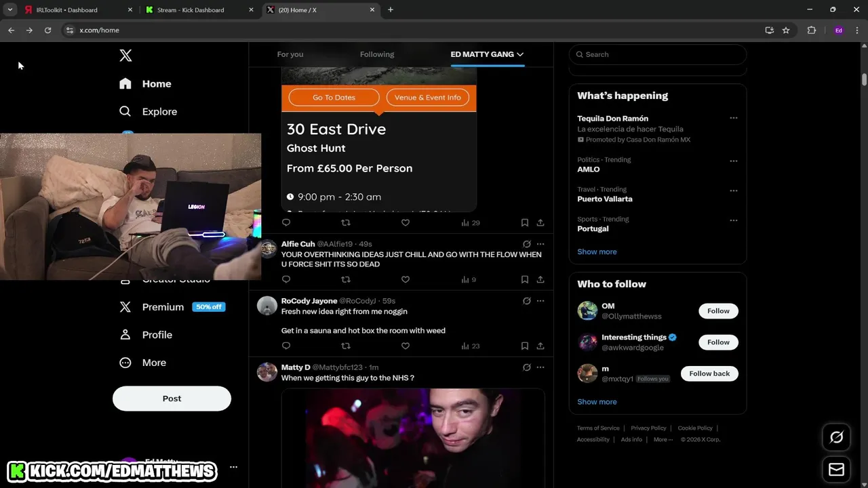Open Matty D's post image
This screenshot has height=488, width=868.
pyautogui.click(x=413, y=438)
